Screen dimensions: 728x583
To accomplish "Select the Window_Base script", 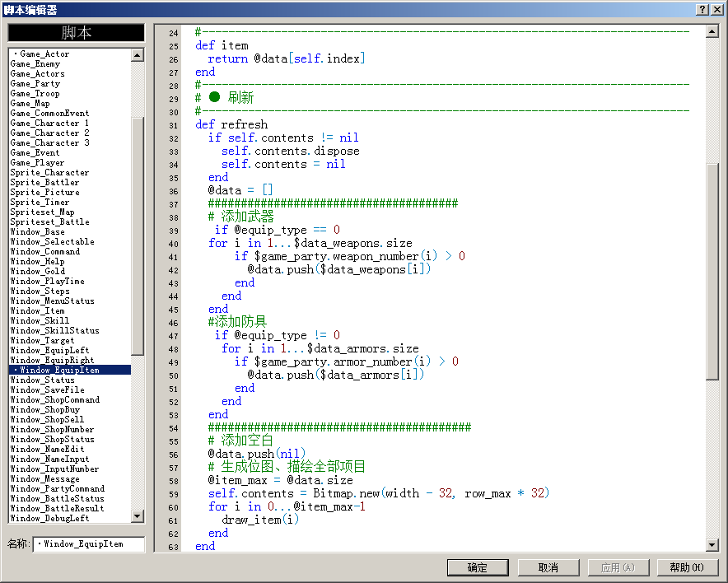I will pyautogui.click(x=70, y=232).
